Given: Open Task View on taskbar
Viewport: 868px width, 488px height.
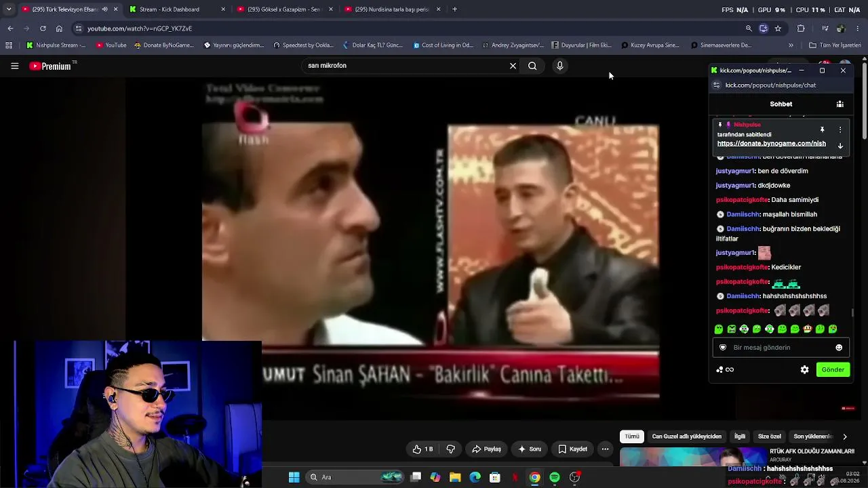Looking at the screenshot, I should point(416,477).
